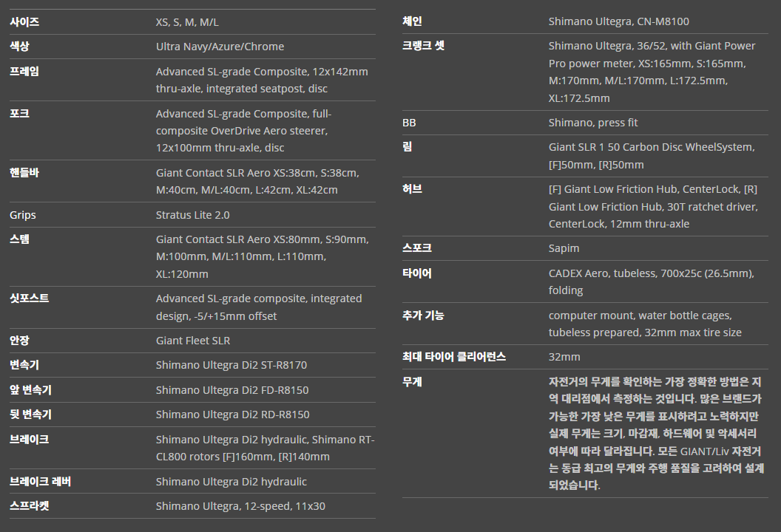Click the 사이즈 row label
This screenshot has width=781, height=532.
click(24, 22)
